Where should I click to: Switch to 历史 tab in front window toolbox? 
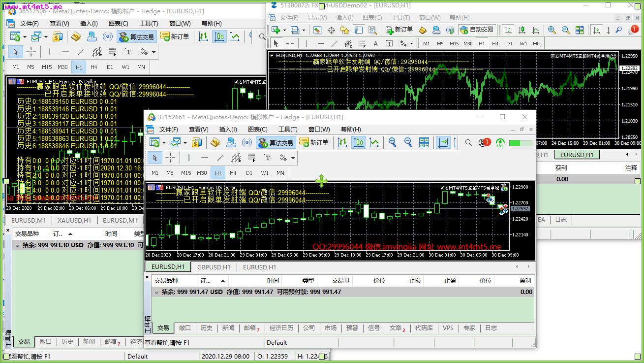(x=207, y=328)
